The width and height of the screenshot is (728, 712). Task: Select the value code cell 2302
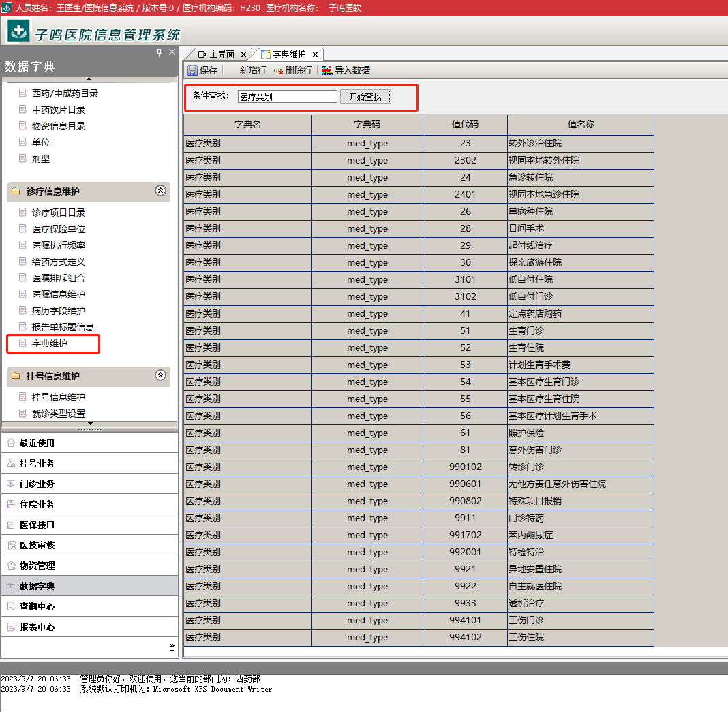465,161
